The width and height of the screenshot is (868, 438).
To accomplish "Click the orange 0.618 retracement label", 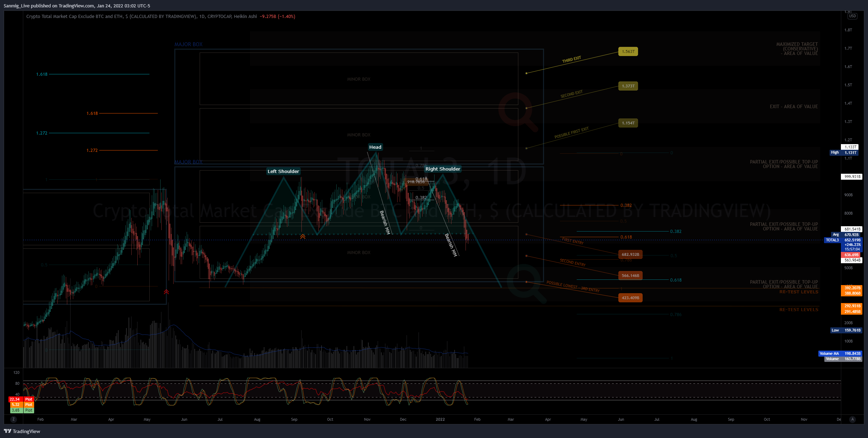I will 626,237.
